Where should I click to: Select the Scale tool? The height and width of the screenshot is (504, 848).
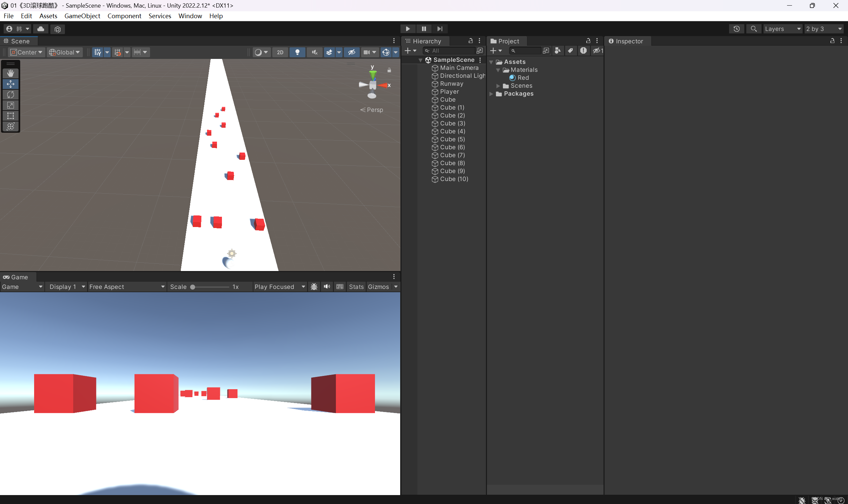click(11, 105)
